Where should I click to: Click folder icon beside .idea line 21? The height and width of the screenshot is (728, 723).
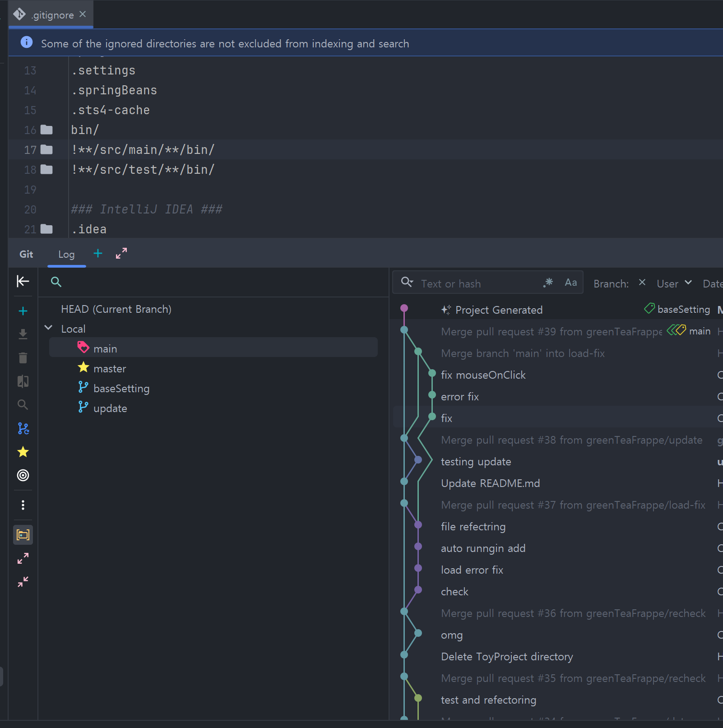pos(46,229)
